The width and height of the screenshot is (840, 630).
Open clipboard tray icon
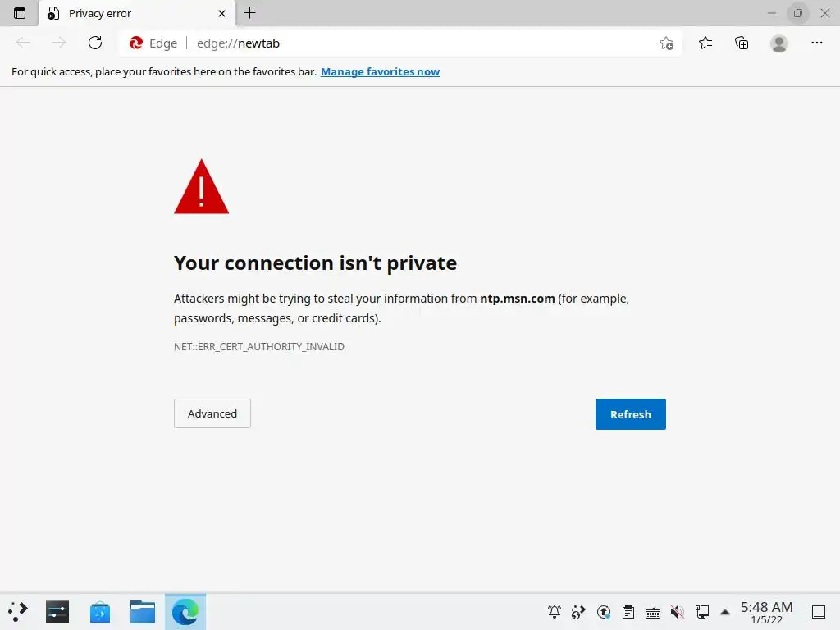point(628,612)
